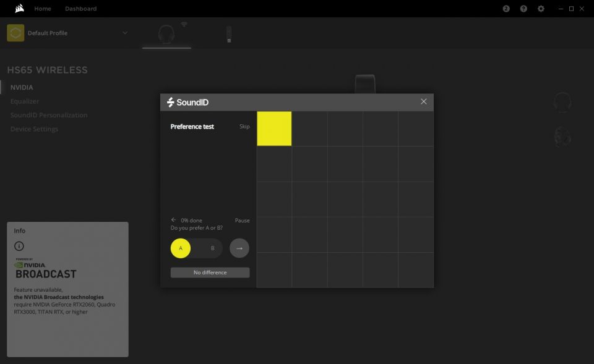The image size is (594, 364).
Task: Click the HS65 WIRELESS title
Action: (48, 70)
